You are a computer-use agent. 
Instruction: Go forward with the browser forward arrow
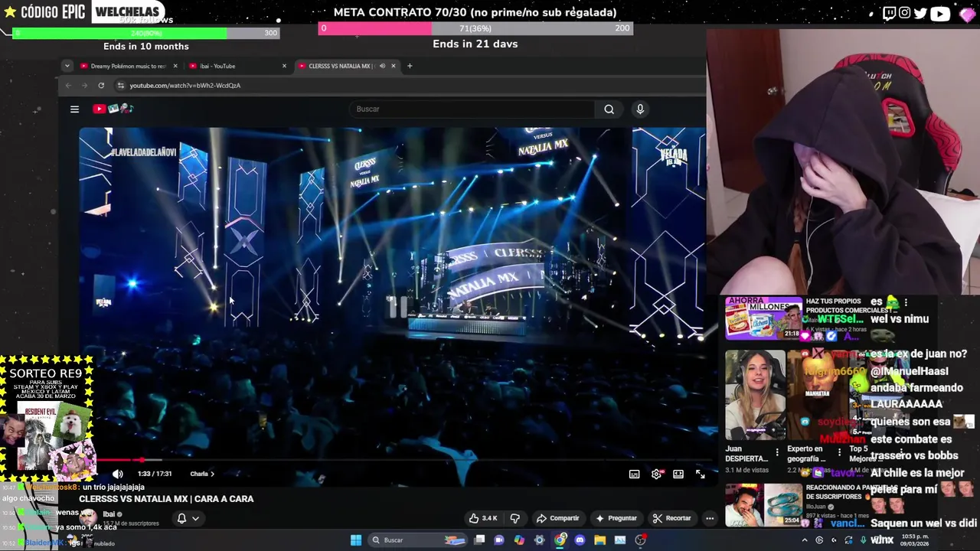click(x=84, y=86)
